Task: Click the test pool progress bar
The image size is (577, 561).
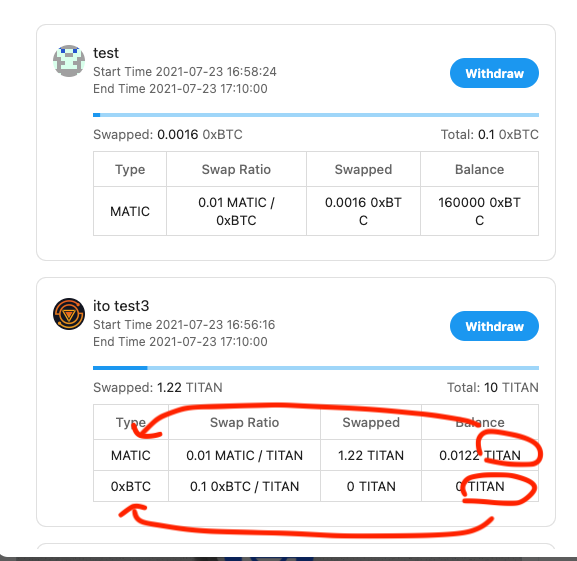Action: coord(316,115)
